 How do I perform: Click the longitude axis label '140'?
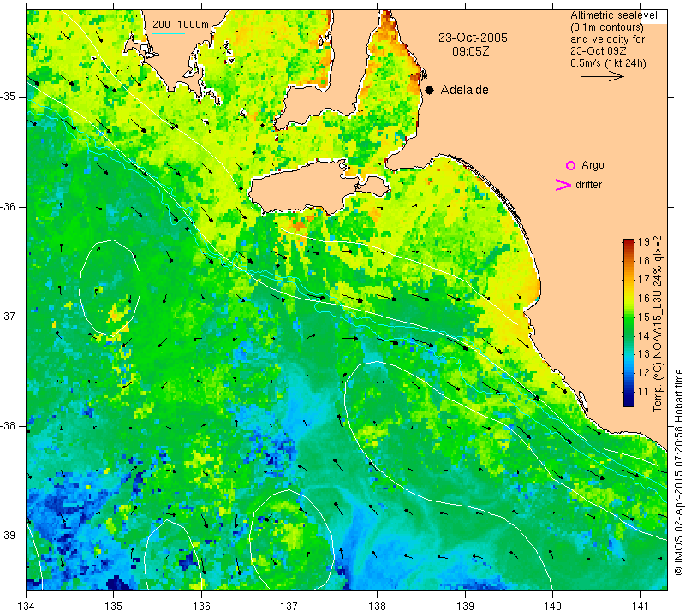(553, 607)
